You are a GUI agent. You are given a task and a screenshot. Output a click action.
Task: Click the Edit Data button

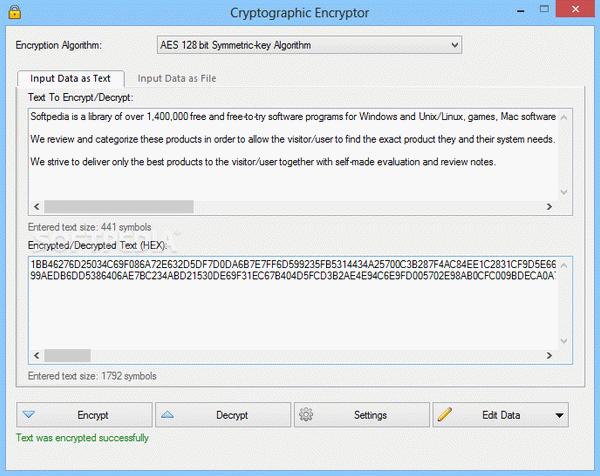[x=501, y=415]
